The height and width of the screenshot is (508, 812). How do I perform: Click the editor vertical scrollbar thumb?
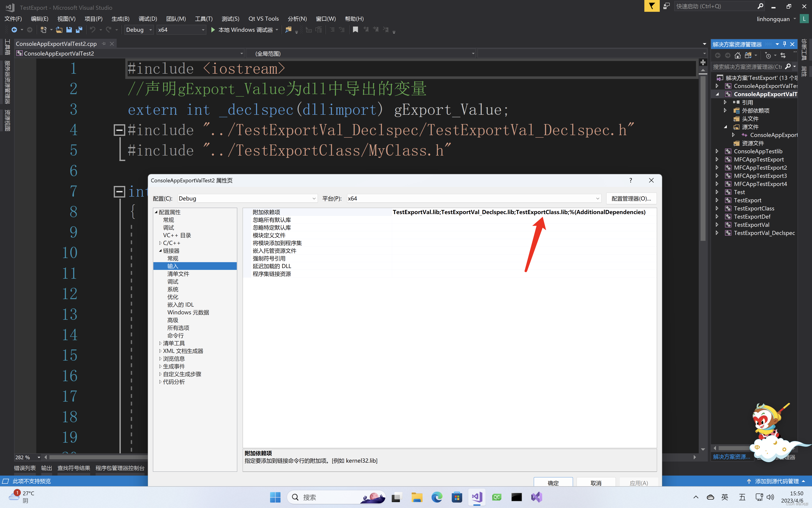click(703, 158)
